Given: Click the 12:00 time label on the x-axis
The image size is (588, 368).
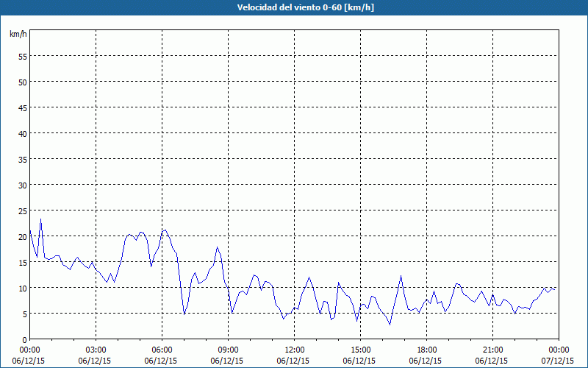Looking at the screenshot, I should [294, 350].
